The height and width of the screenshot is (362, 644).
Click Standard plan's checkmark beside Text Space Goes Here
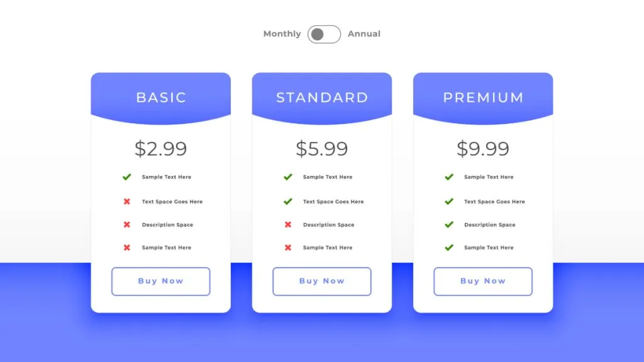coord(288,202)
